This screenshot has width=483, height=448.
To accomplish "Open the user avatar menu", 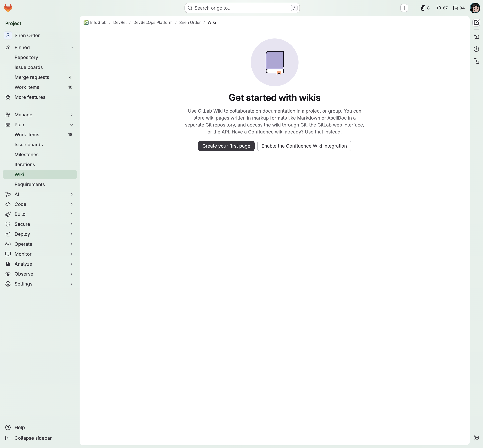I will 475,8.
